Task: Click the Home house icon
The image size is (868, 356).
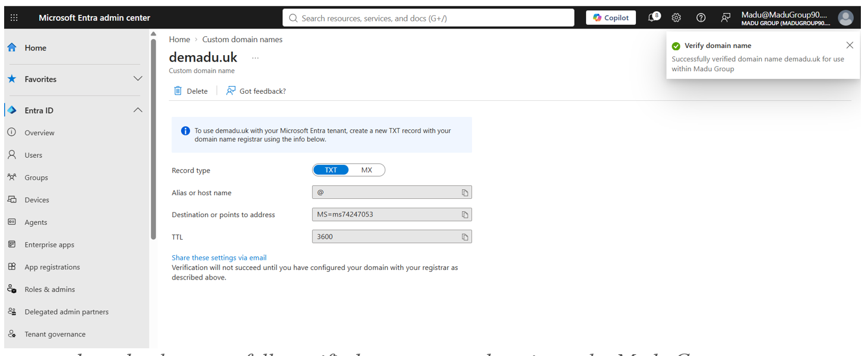Action: (12, 47)
